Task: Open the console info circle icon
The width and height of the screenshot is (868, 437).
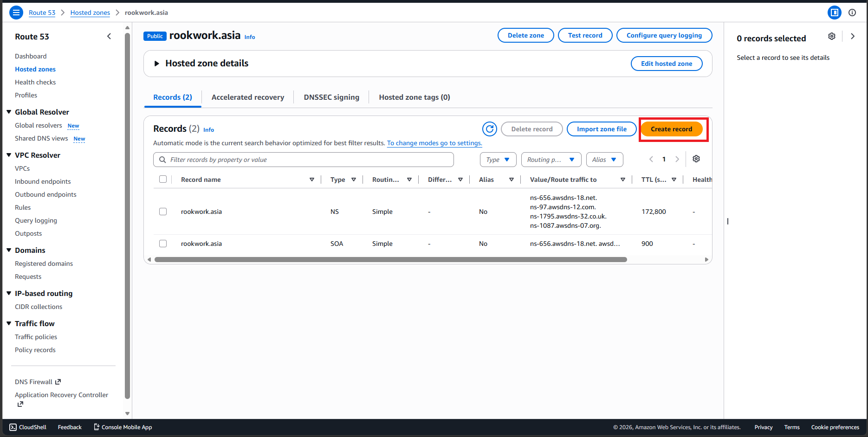Action: coord(852,13)
